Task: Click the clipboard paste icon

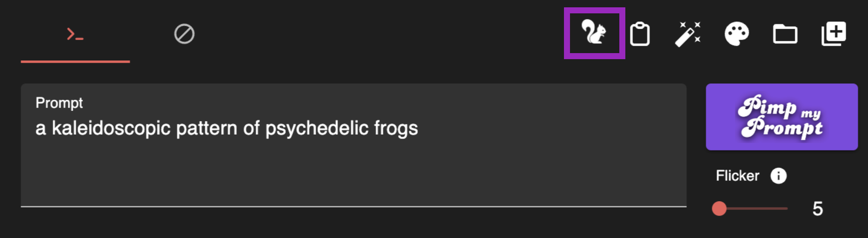Action: [640, 34]
